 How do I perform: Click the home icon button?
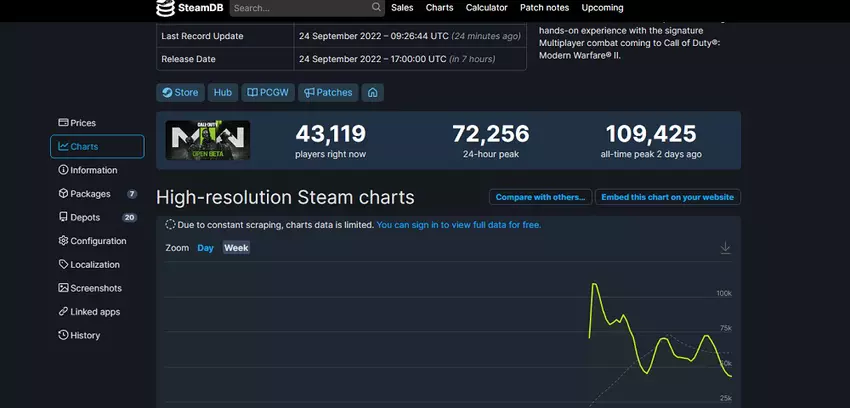(373, 93)
